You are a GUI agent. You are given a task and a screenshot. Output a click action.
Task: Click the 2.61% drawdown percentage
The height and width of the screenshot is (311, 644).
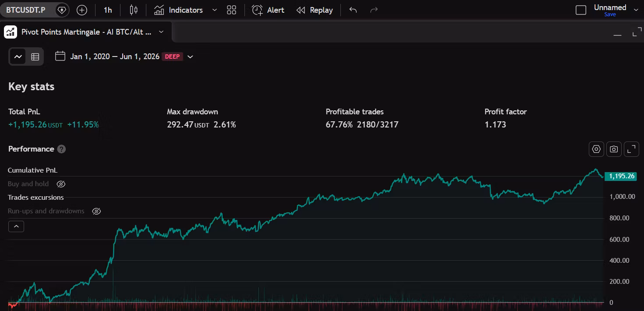tap(225, 124)
